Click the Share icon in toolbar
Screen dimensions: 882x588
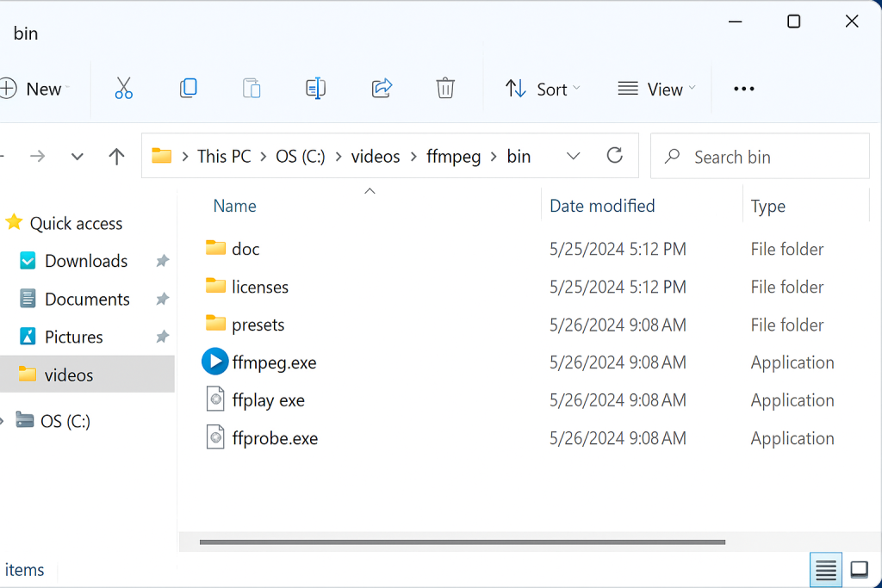(382, 89)
